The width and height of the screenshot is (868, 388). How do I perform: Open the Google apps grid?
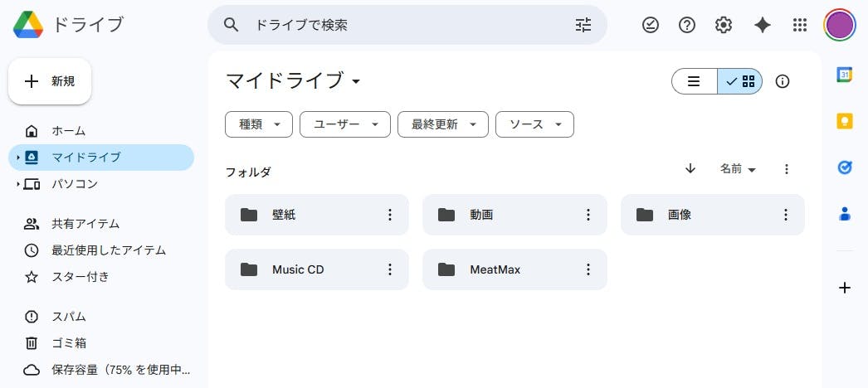[799, 25]
